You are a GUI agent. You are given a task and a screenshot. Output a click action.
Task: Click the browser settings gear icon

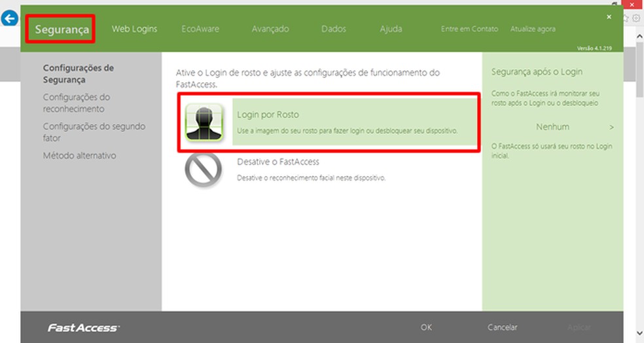(x=636, y=18)
